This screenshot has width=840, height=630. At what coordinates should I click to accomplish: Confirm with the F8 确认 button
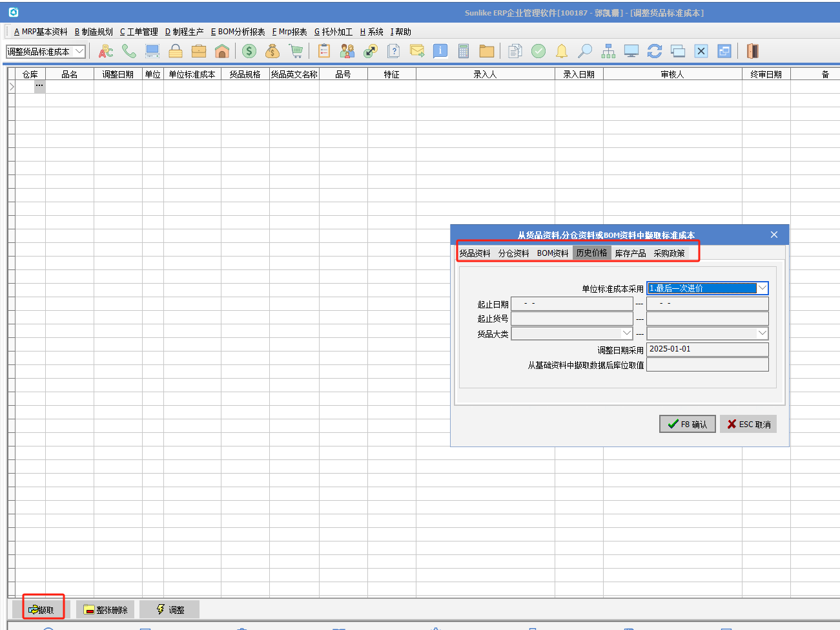(x=687, y=425)
